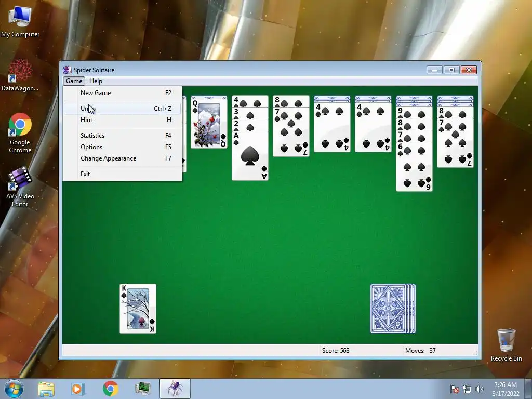The image size is (532, 399).
Task: Select the 2 of spades card
Action: pos(250,126)
